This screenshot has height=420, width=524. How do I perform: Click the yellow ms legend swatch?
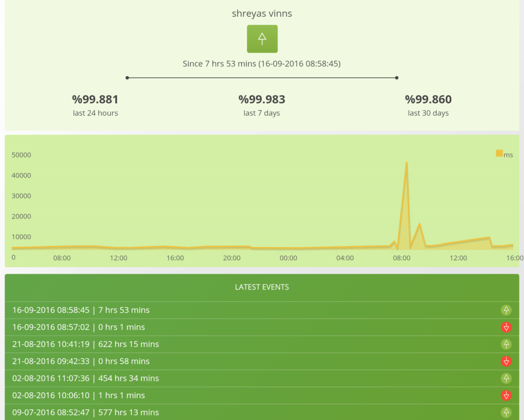499,153
